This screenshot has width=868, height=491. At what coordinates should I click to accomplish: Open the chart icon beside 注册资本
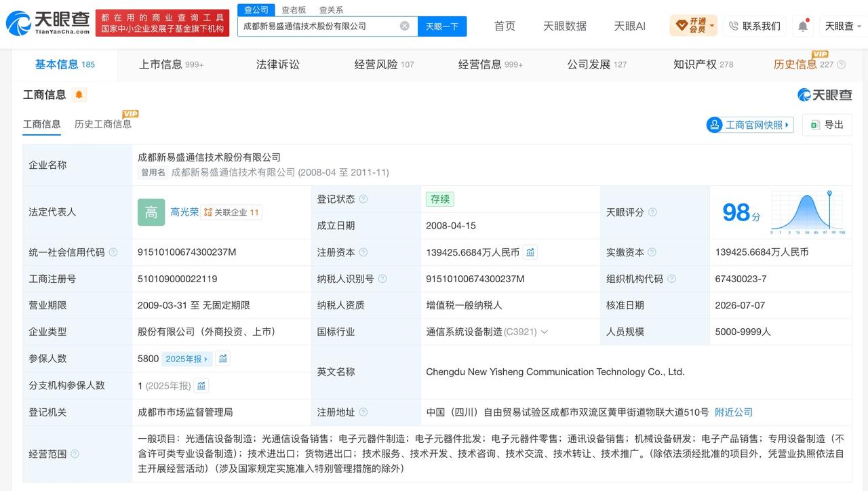click(530, 252)
